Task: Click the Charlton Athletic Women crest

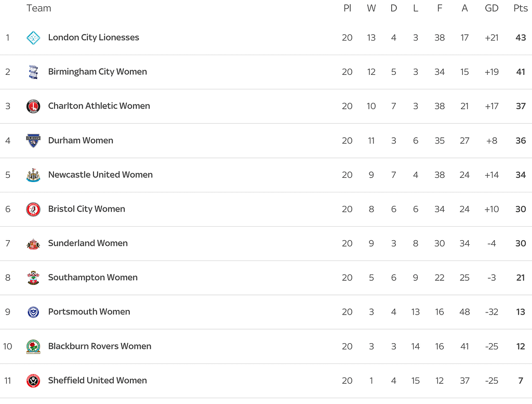Action: pos(33,106)
